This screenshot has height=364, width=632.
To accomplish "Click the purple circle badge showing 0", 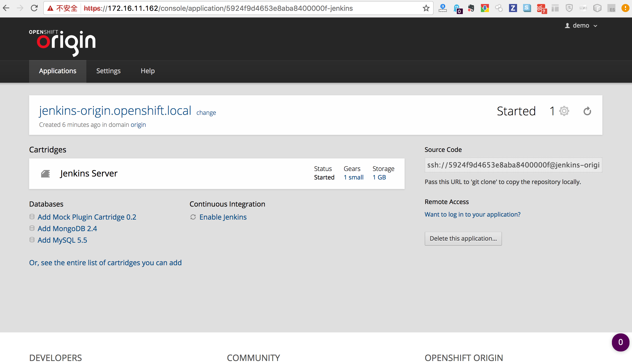I will (x=620, y=342).
